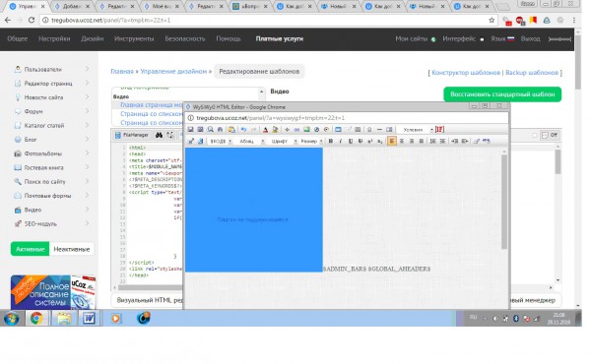Expand Форум sidebar item arrow
The image size is (591, 364).
[87, 111]
